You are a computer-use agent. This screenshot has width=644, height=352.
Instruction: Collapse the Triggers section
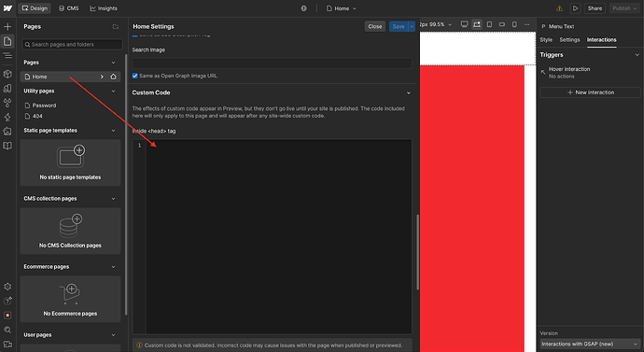pos(637,55)
